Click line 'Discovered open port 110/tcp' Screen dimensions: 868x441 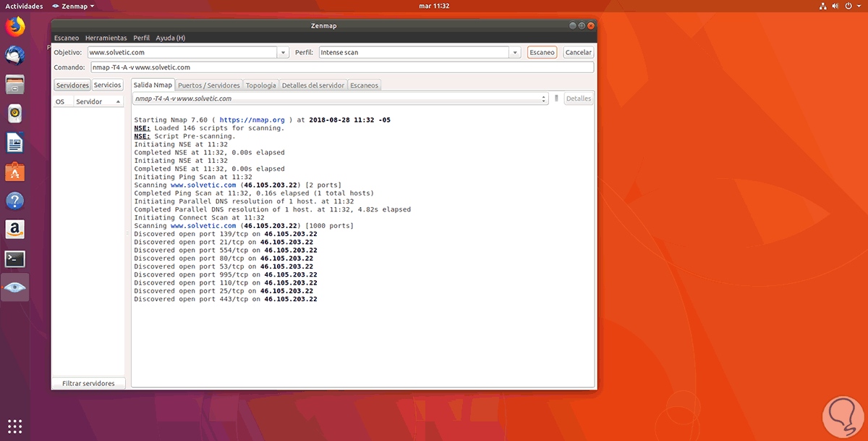click(x=226, y=282)
